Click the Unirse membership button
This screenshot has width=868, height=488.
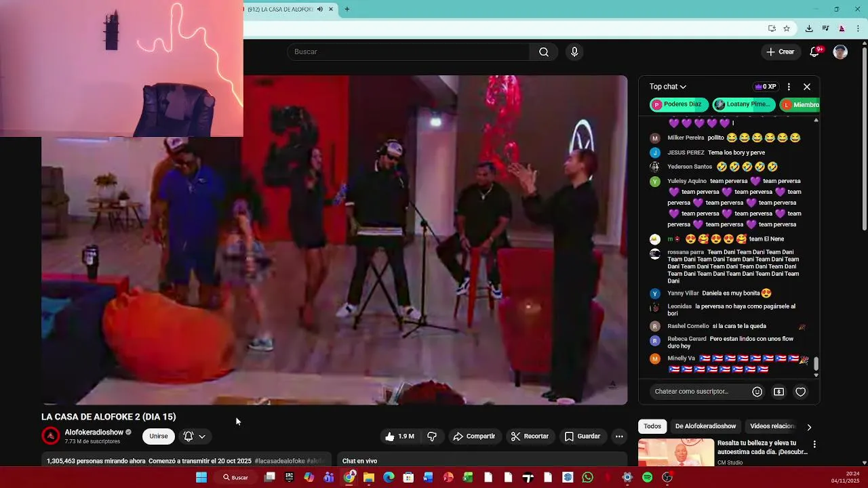tap(159, 436)
